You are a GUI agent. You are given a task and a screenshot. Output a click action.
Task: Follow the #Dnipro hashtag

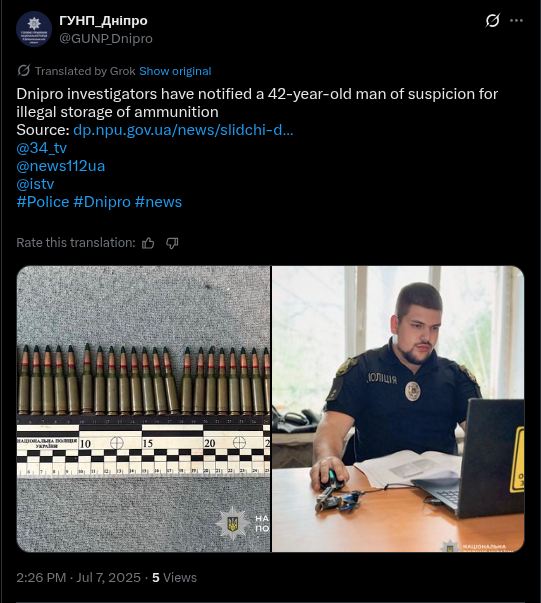coord(102,202)
